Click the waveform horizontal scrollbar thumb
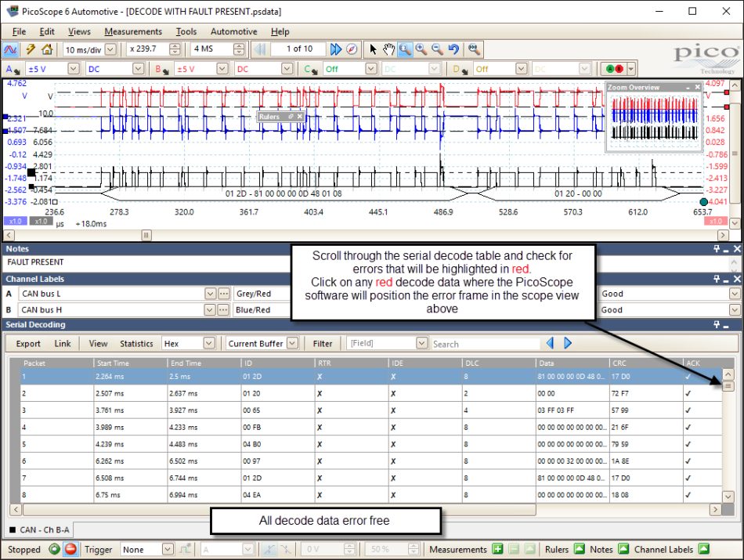 (146, 235)
